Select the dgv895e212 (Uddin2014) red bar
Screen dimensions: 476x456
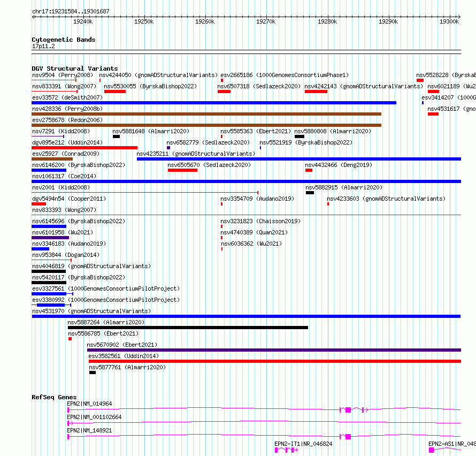click(x=85, y=148)
